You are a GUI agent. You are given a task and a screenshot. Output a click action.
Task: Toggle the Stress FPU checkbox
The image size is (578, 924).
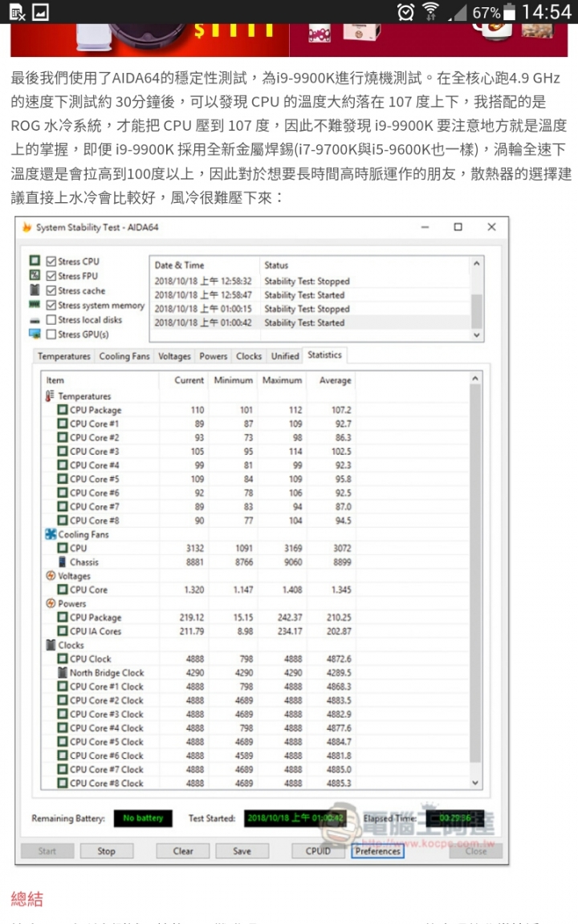point(51,276)
